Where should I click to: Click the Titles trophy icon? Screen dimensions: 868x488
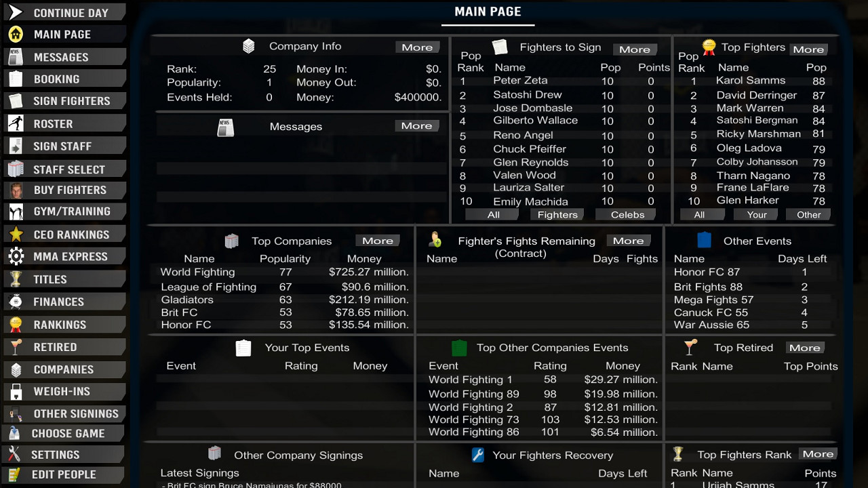[16, 279]
